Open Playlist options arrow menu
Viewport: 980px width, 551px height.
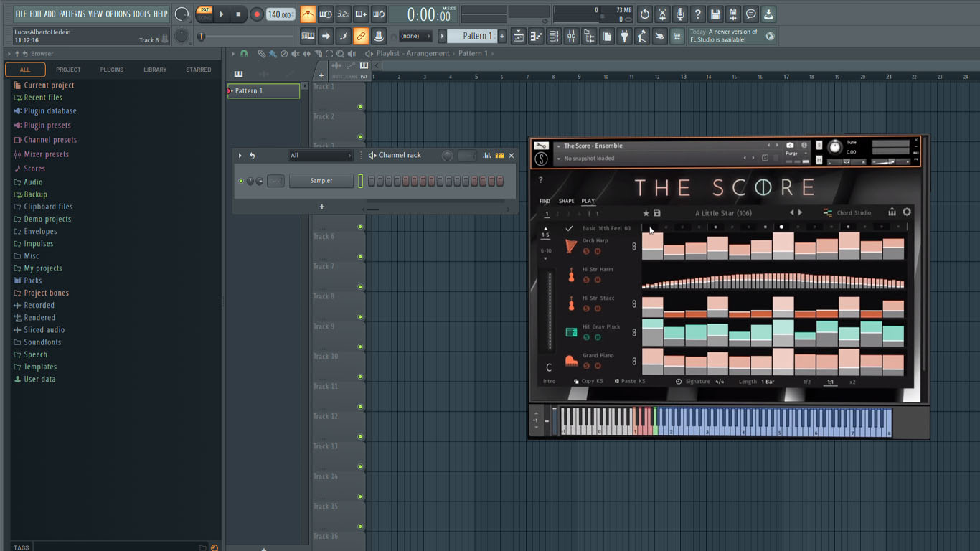[x=232, y=53]
